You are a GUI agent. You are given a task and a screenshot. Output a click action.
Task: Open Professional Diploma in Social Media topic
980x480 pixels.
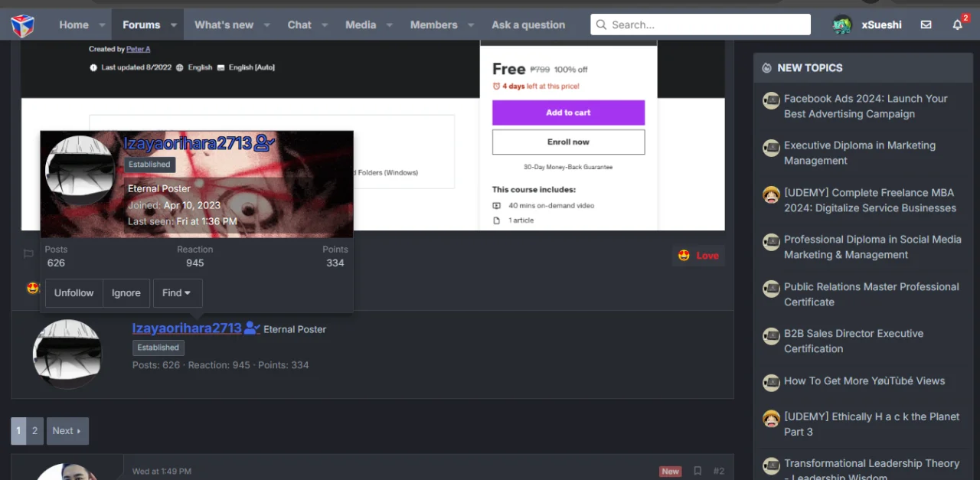click(873, 247)
